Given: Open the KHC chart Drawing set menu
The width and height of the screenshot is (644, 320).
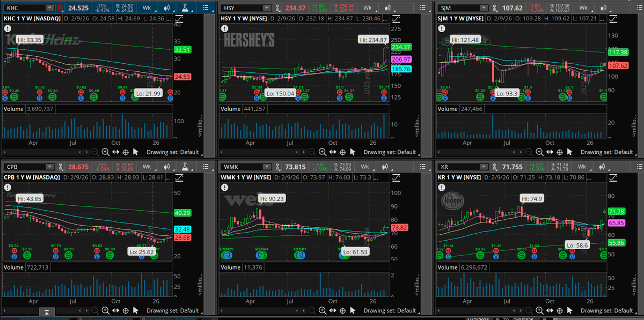Looking at the screenshot, I should [x=174, y=152].
